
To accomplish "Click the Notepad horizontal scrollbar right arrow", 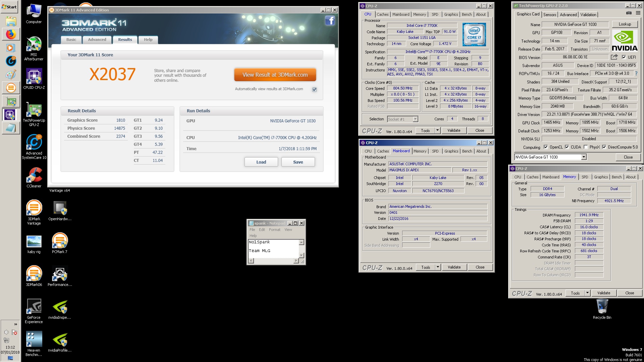I will 296,260.
